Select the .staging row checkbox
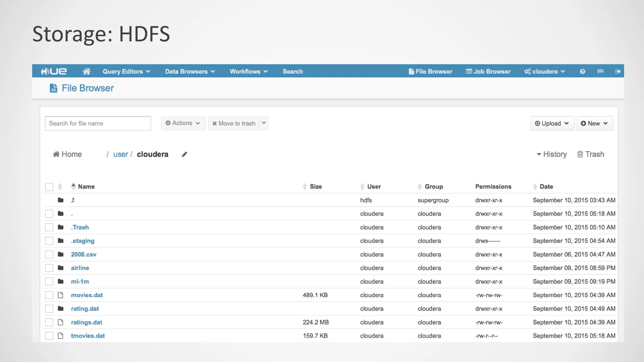 pyautogui.click(x=49, y=241)
